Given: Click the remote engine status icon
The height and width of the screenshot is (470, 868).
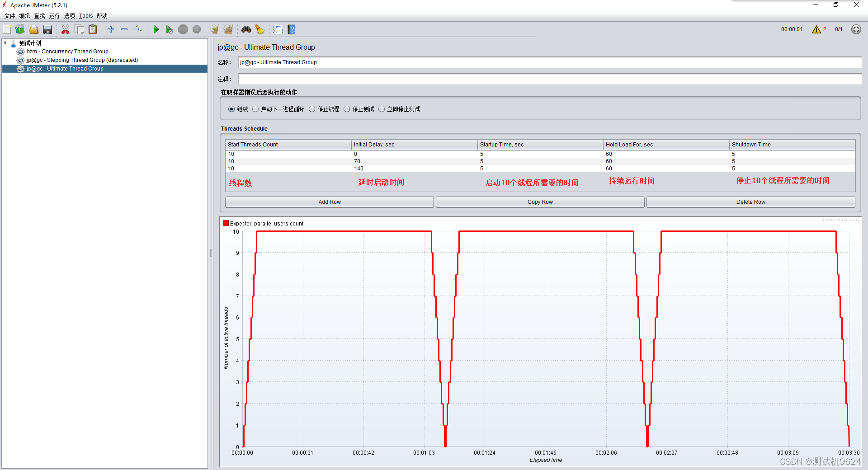Looking at the screenshot, I should [856, 29].
